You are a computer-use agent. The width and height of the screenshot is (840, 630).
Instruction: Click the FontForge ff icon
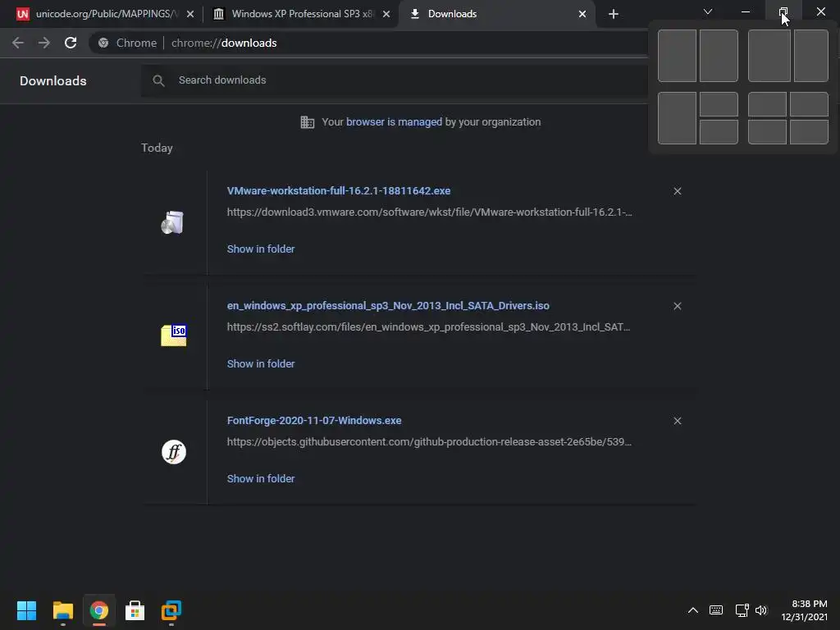tap(174, 452)
